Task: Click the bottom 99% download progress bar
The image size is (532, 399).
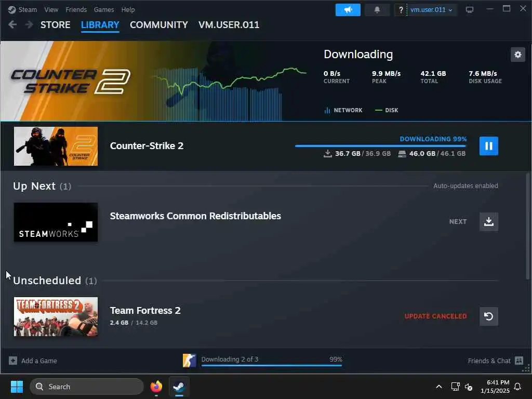Action: [x=271, y=365]
